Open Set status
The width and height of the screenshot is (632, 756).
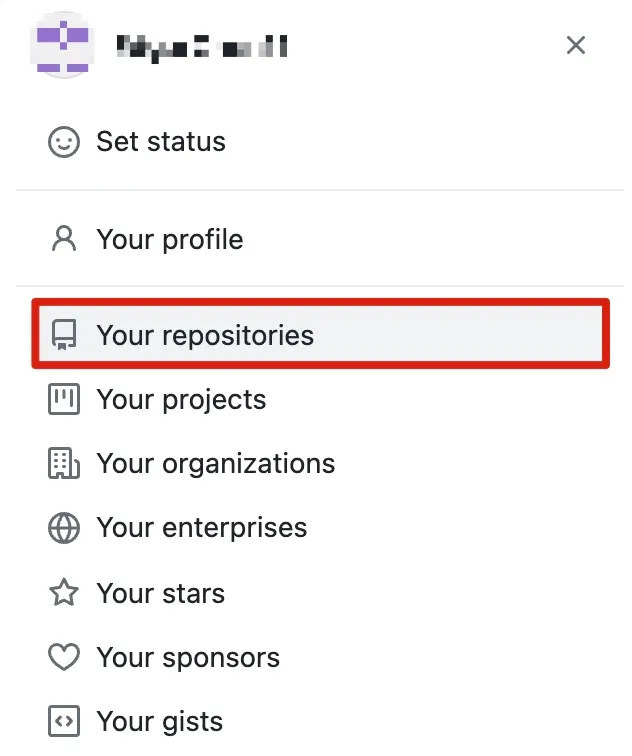161,142
